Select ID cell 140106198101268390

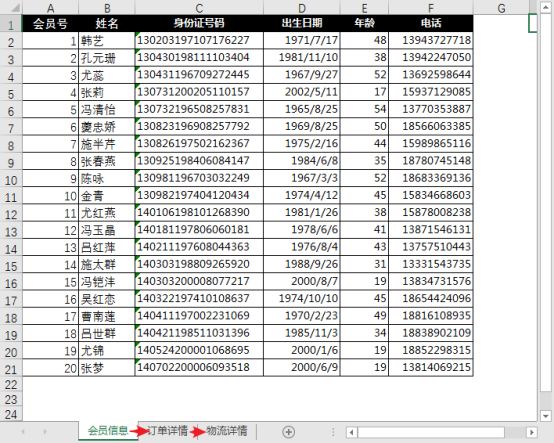click(x=199, y=213)
